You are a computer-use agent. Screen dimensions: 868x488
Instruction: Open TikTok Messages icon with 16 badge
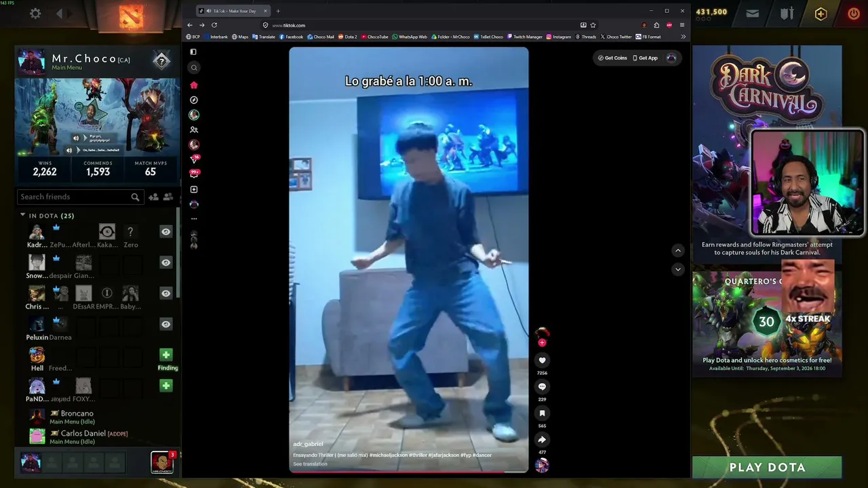[x=194, y=159]
